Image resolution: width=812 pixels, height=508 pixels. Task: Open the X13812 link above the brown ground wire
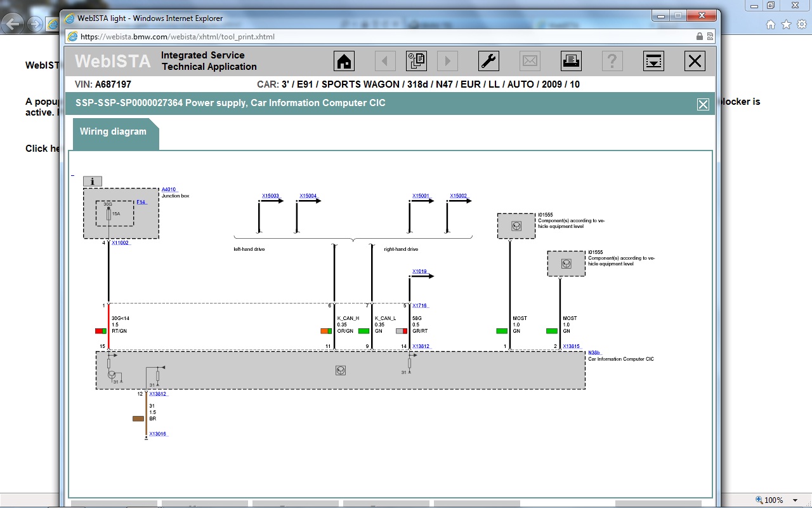pyautogui.click(x=159, y=394)
